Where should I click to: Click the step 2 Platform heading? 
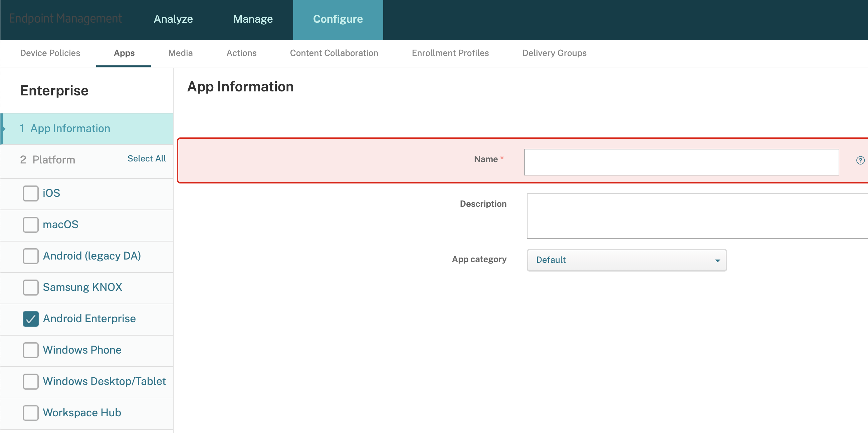(47, 160)
